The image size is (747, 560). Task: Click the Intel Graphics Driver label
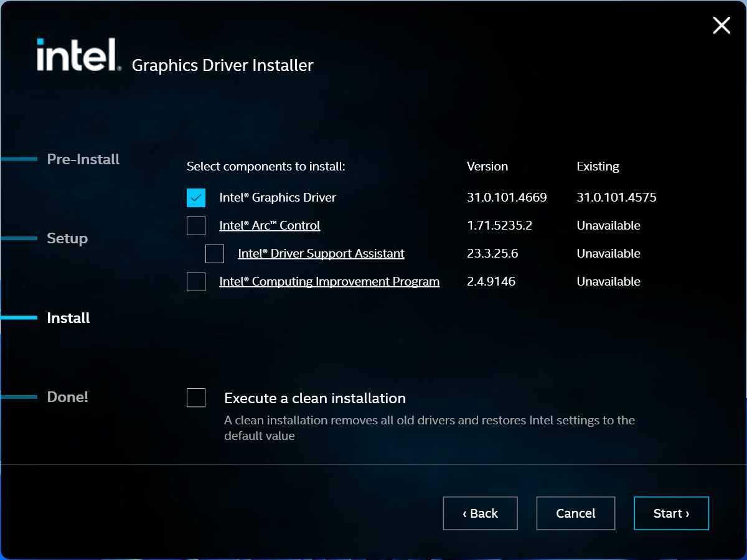(x=278, y=198)
